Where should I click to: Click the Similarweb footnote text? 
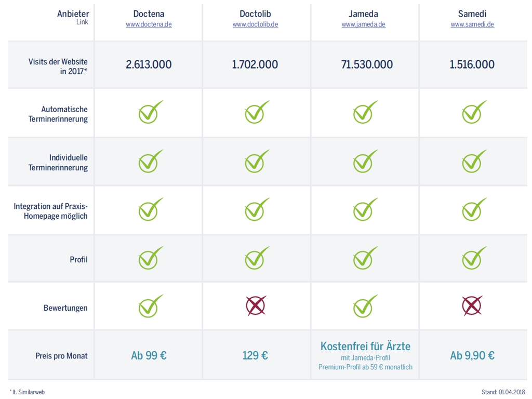27,392
